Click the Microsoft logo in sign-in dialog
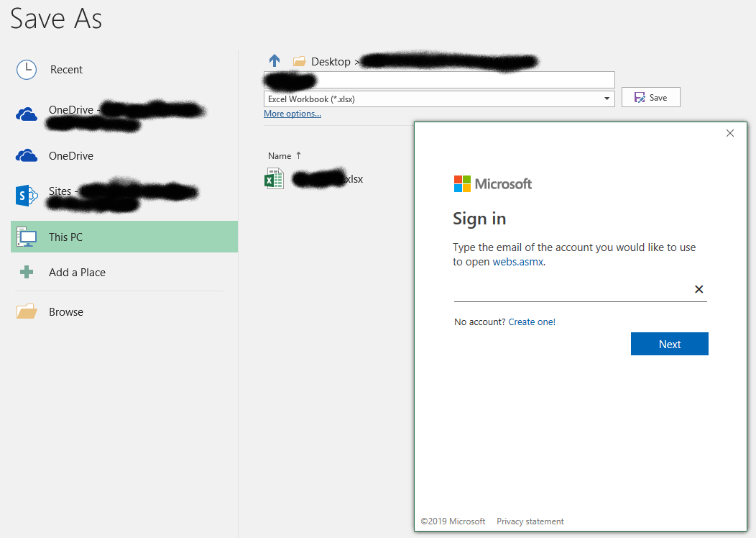756x538 pixels. tap(493, 184)
